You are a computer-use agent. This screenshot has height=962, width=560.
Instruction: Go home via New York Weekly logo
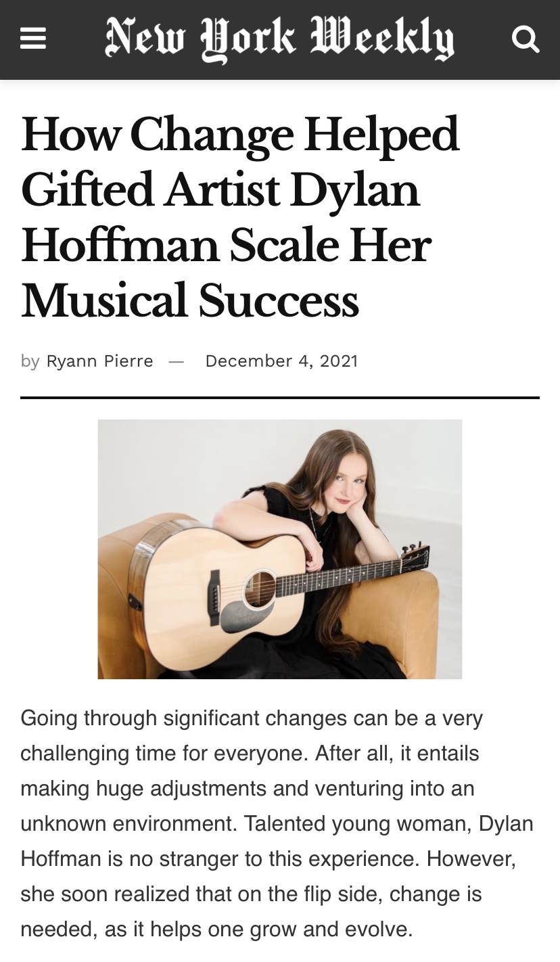(279, 39)
